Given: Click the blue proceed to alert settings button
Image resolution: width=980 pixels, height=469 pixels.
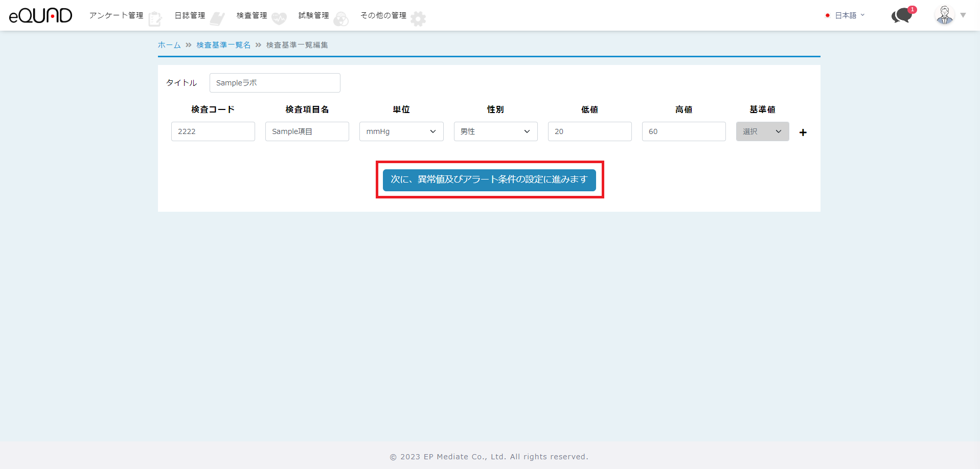Looking at the screenshot, I should coord(489,180).
